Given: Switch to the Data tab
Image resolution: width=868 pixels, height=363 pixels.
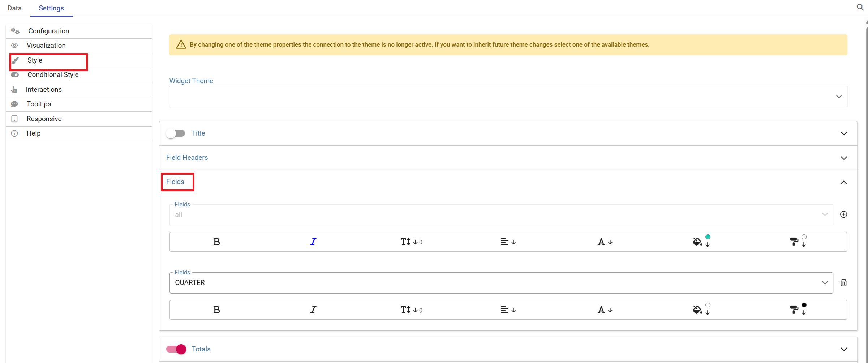Looking at the screenshot, I should pyautogui.click(x=14, y=8).
